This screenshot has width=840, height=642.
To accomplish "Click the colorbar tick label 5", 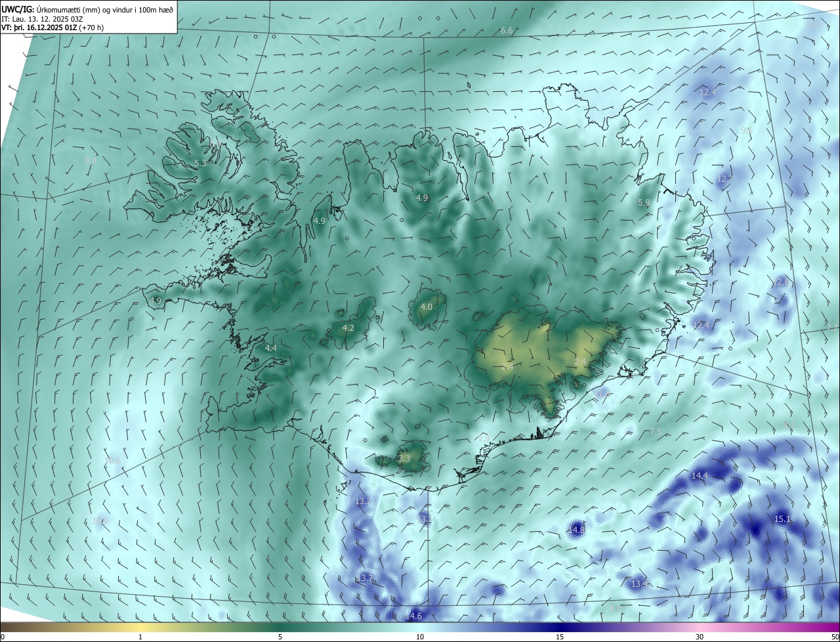I will click(280, 637).
